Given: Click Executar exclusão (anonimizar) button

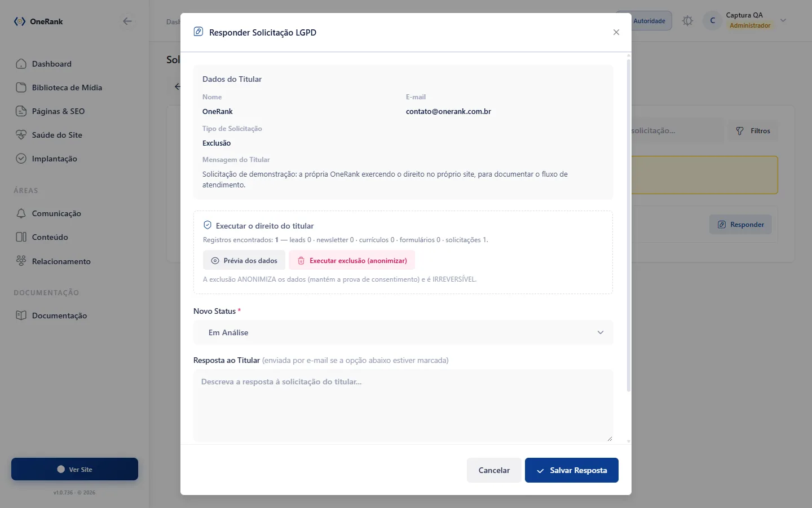Looking at the screenshot, I should [352, 260].
